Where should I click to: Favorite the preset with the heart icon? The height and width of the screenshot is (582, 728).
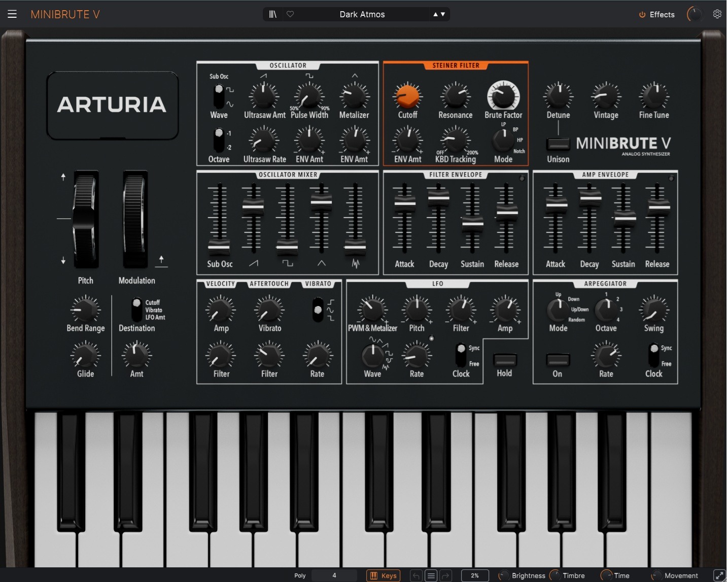[290, 14]
